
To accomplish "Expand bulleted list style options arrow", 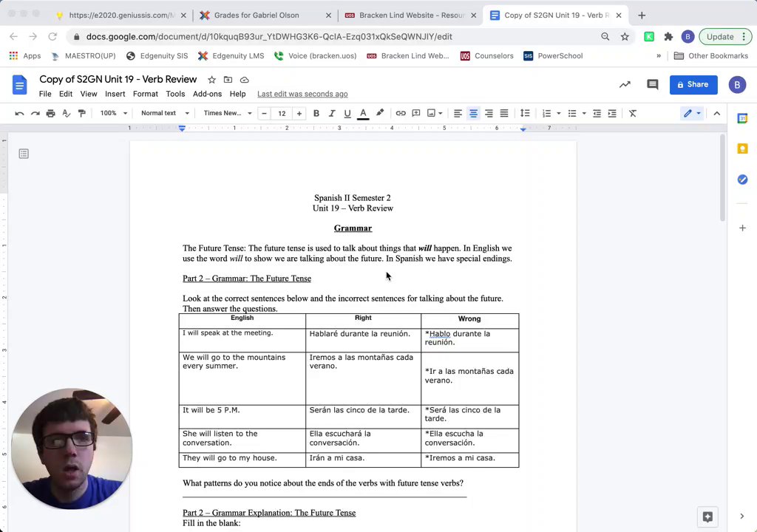I will click(584, 114).
